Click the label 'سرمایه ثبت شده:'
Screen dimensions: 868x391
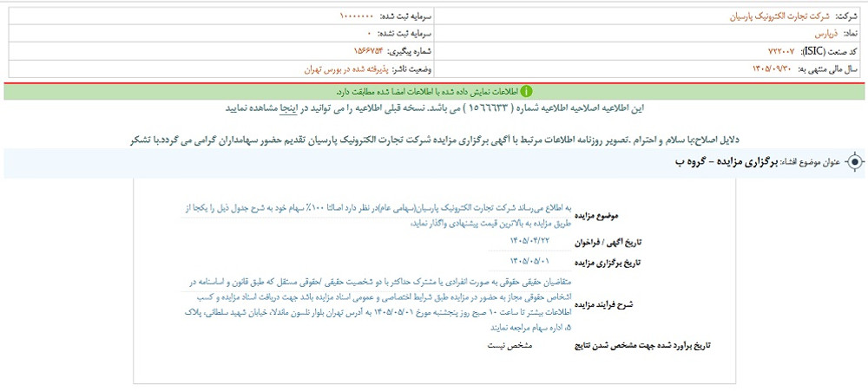[404, 16]
